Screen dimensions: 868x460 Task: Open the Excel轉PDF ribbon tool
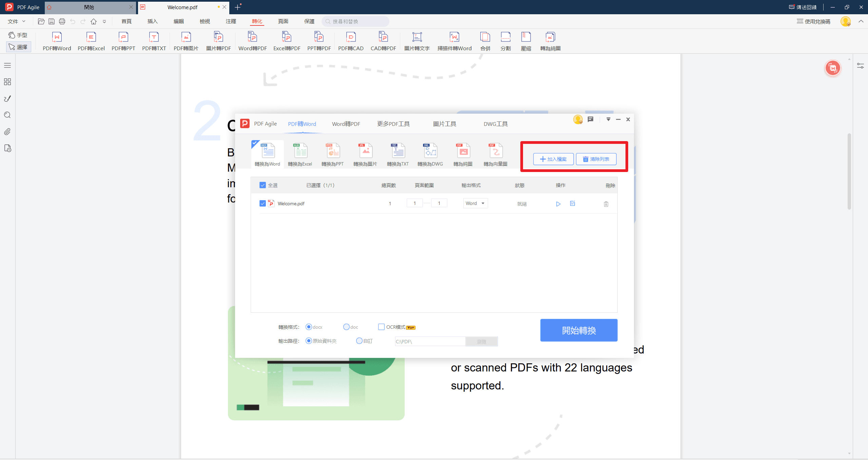[287, 41]
